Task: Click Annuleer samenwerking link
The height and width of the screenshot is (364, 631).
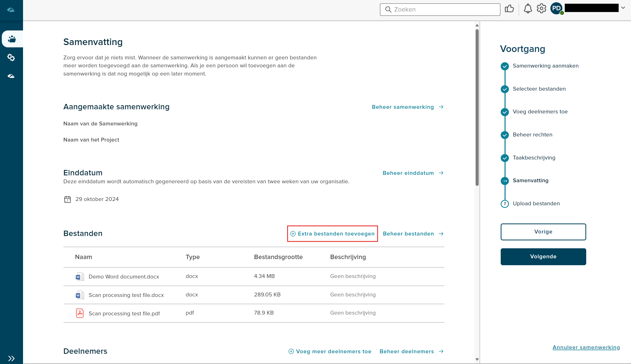Action: point(586,347)
